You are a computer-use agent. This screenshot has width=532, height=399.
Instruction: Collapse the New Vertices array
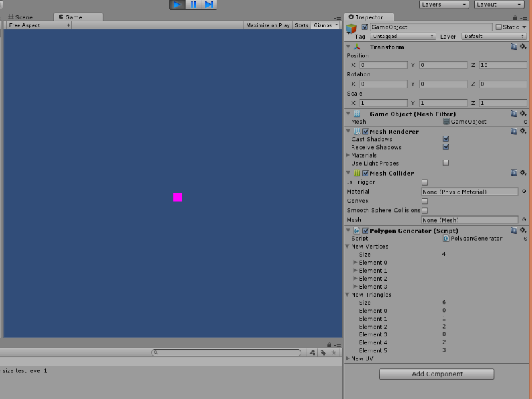coord(348,246)
